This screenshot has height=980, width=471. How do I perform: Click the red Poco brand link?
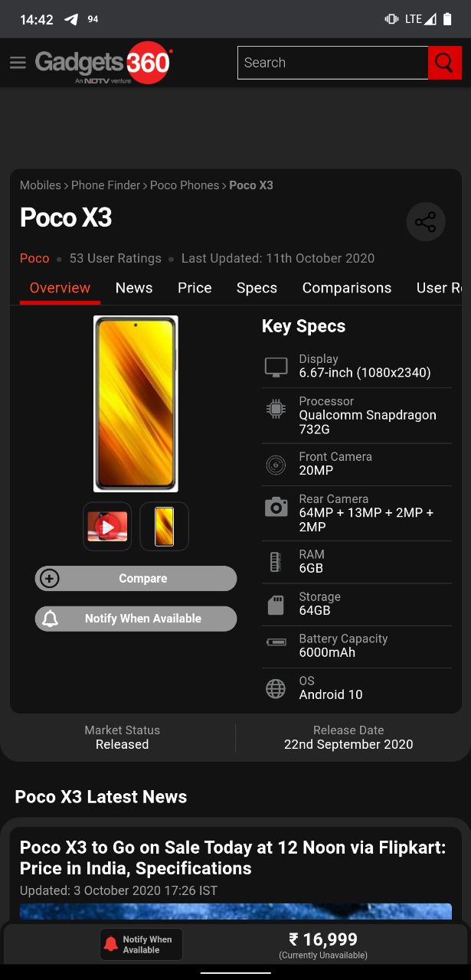(34, 258)
